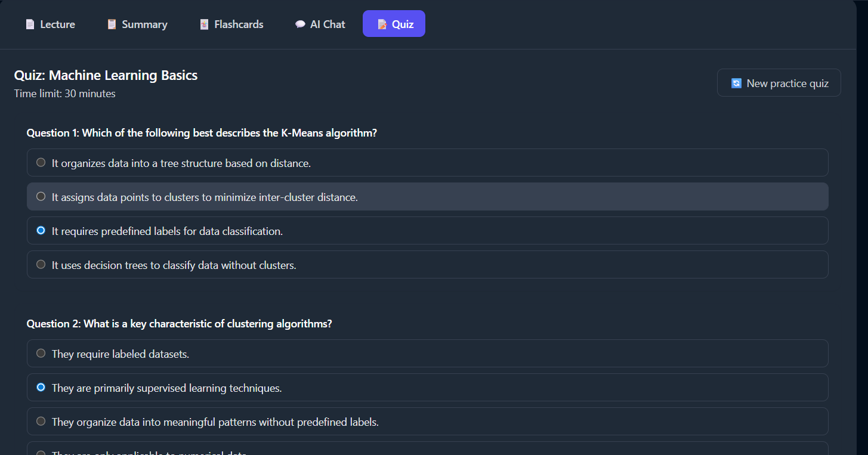Screen dimensions: 868x455
Task: Select "It requires predefined labels" radio button
Action: click(41, 230)
